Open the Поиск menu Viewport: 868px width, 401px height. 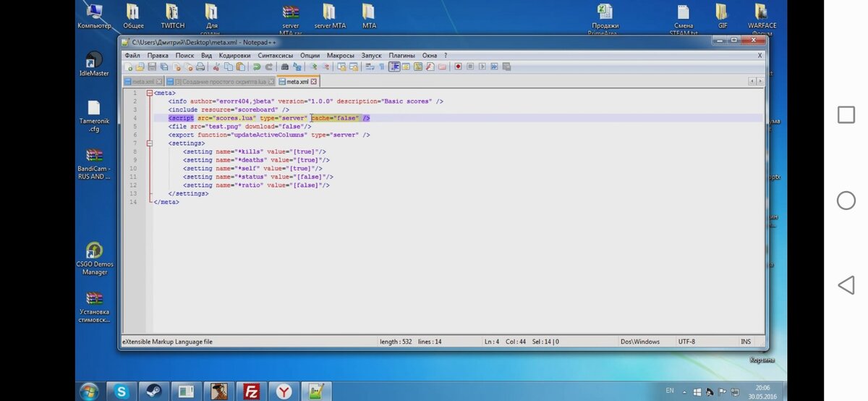[x=184, y=56]
